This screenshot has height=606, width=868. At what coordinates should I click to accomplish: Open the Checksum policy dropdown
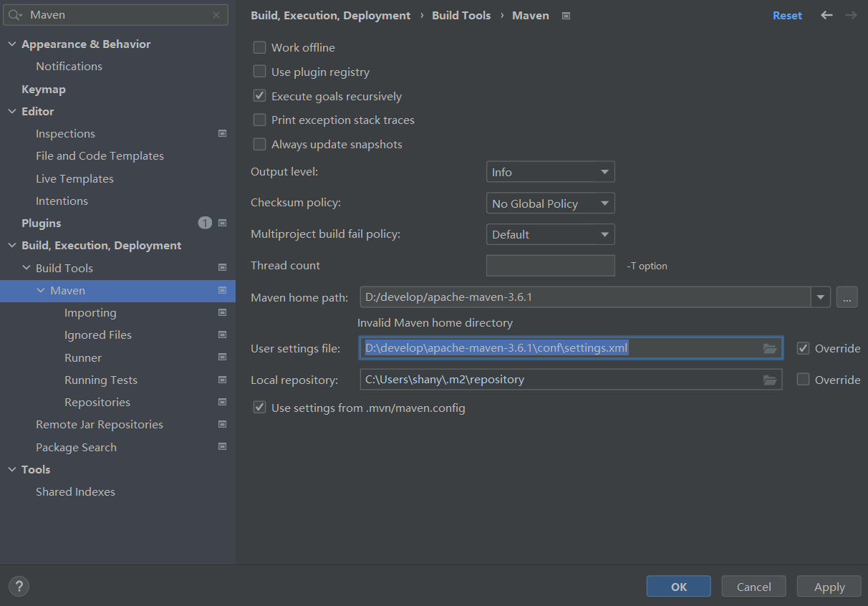click(x=550, y=203)
